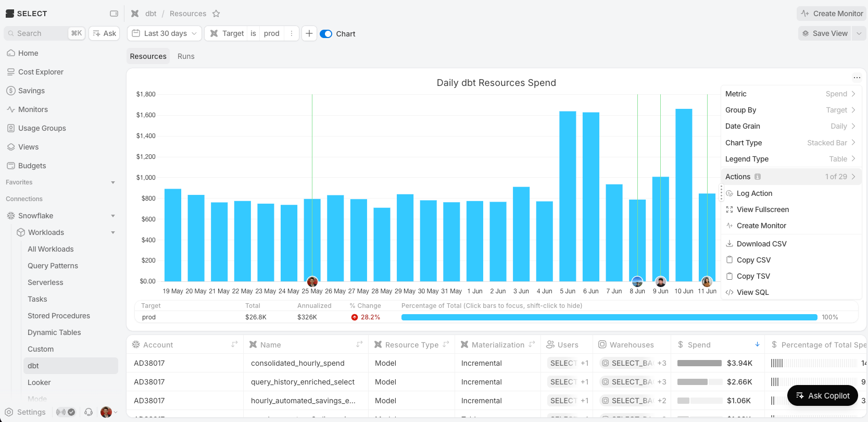Choose View SQL option
This screenshot has width=868, height=422.
790,292
